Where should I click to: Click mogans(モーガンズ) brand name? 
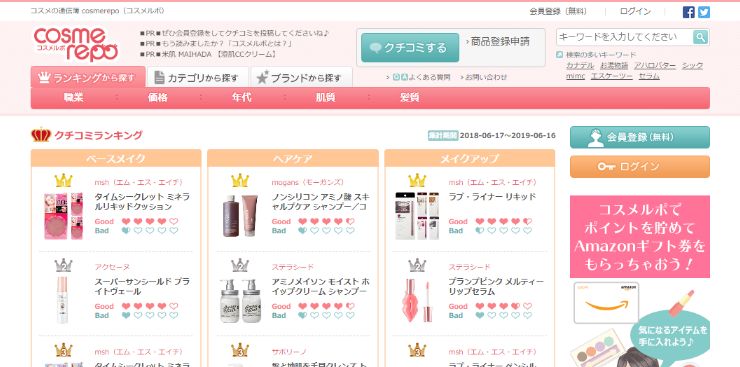(x=308, y=182)
